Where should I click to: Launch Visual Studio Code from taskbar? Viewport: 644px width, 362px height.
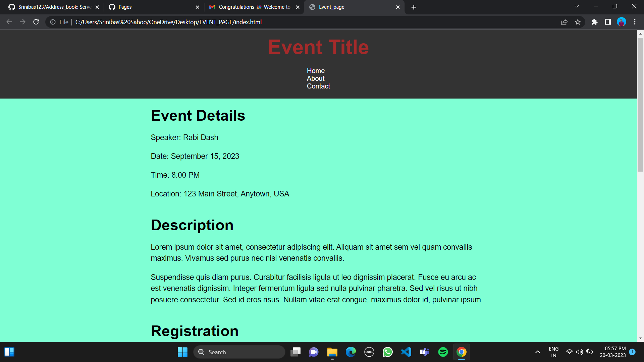point(406,352)
